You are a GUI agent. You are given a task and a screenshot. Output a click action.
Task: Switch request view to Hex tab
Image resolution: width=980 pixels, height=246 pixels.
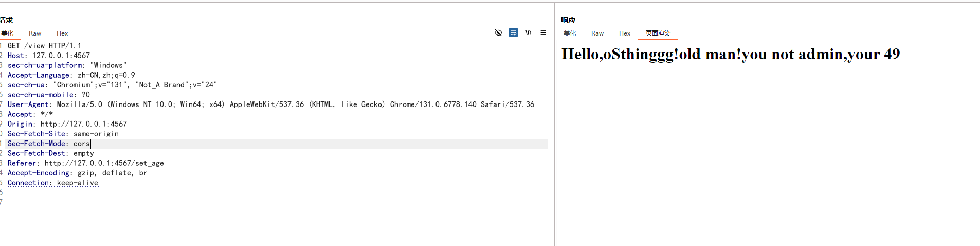point(62,33)
